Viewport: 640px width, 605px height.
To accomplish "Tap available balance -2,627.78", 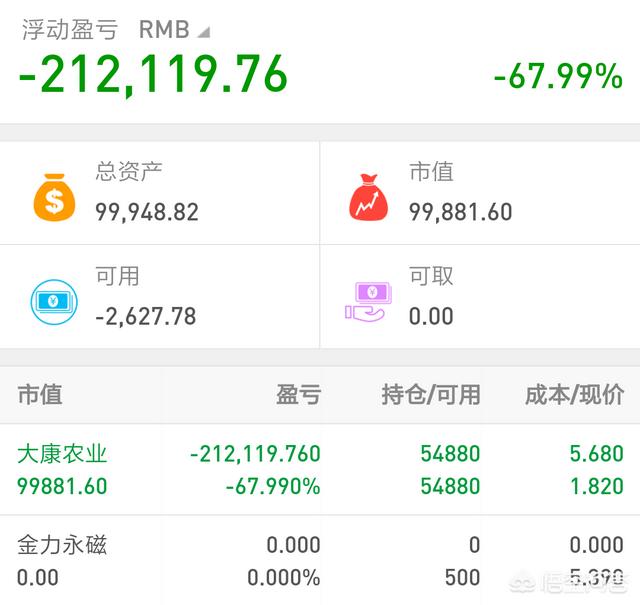I will click(x=146, y=316).
